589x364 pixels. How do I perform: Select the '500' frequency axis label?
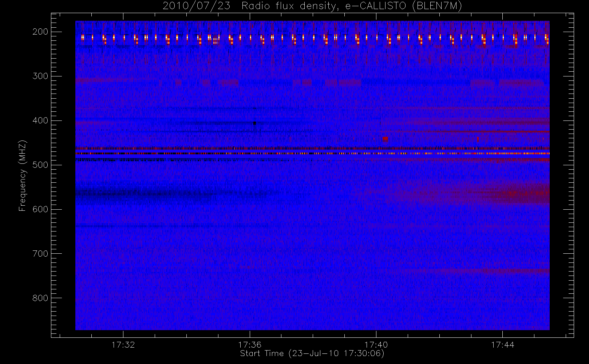tap(40, 165)
